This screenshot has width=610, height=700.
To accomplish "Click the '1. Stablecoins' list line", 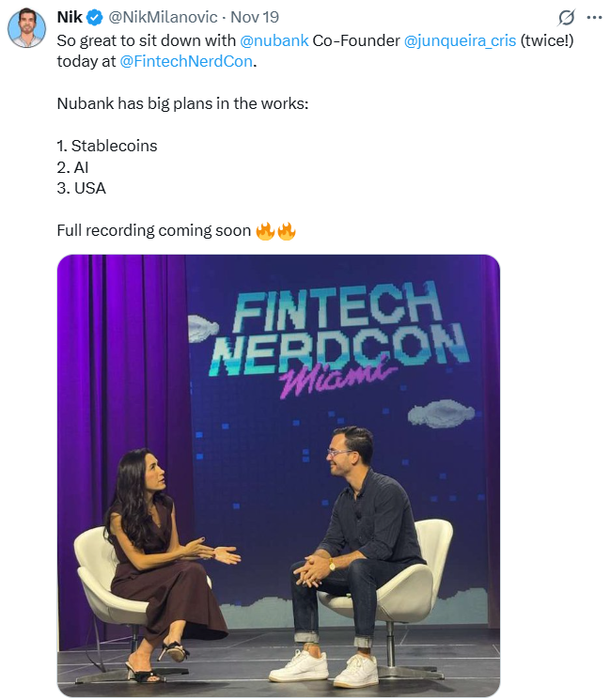I will [107, 146].
